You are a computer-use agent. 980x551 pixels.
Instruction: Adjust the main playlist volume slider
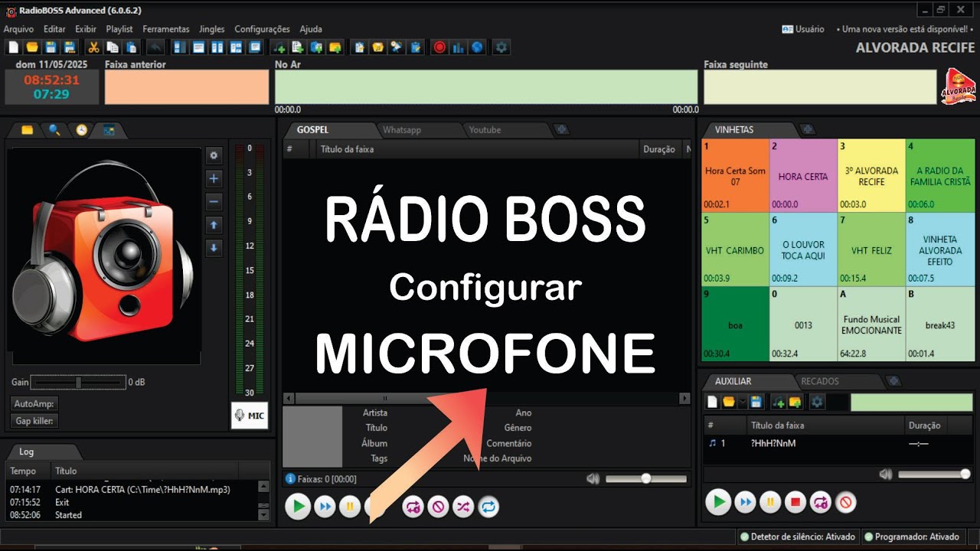pos(646,478)
